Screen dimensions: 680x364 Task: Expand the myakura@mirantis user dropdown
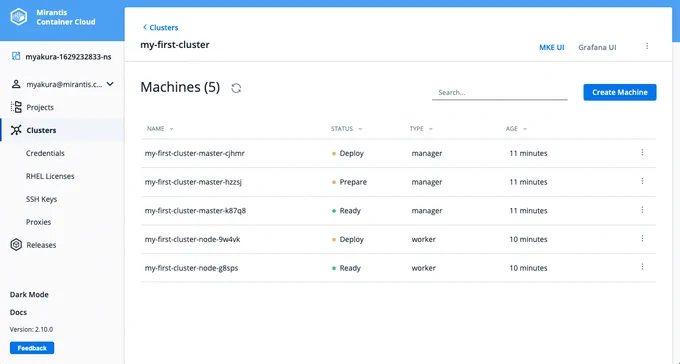110,84
